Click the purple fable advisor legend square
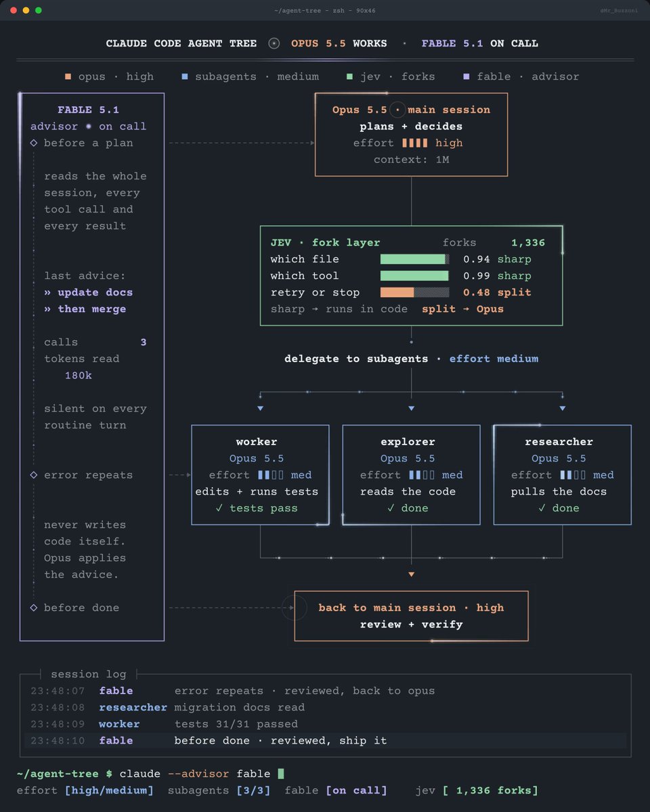The width and height of the screenshot is (650, 812). 466,76
